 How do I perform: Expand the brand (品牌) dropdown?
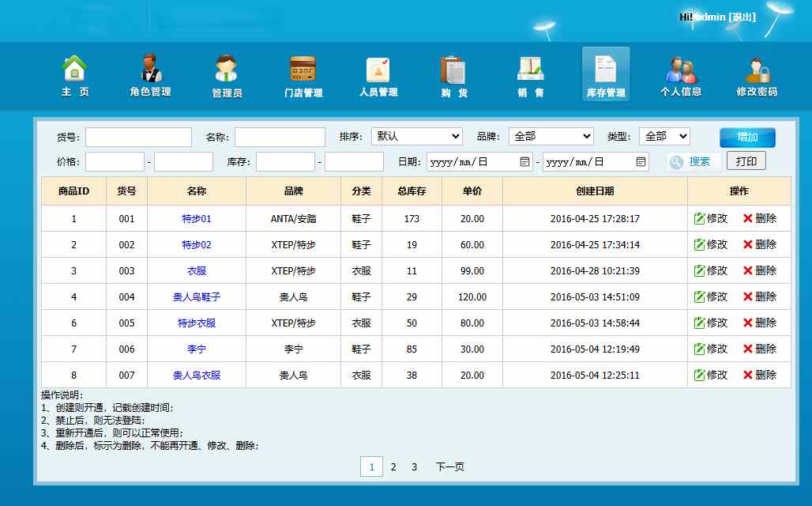coord(551,137)
